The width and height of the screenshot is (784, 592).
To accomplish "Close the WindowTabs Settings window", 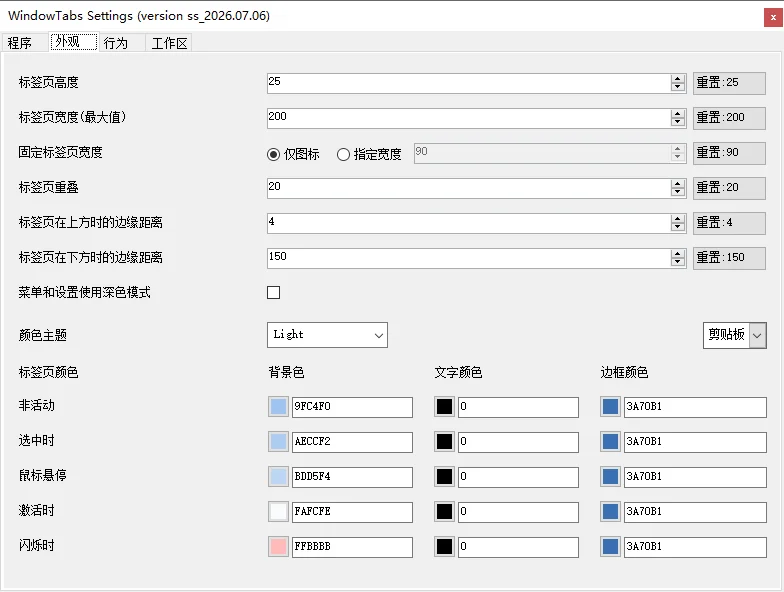I will pyautogui.click(x=773, y=18).
